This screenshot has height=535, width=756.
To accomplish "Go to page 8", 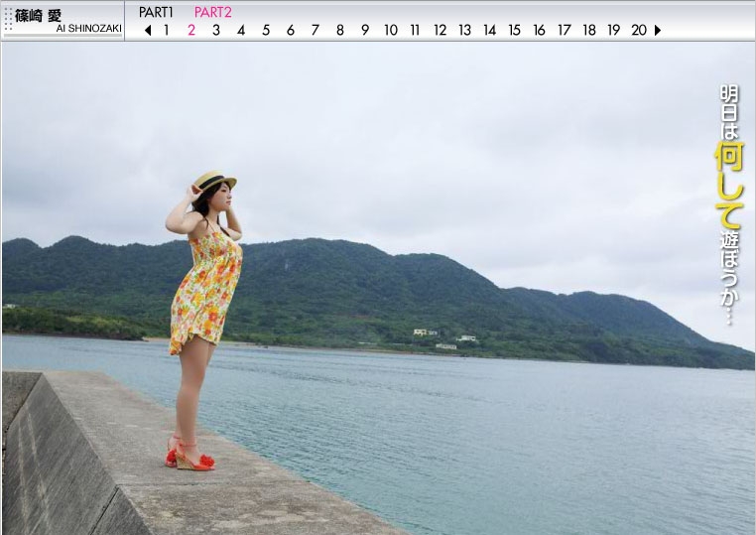I will pos(340,31).
